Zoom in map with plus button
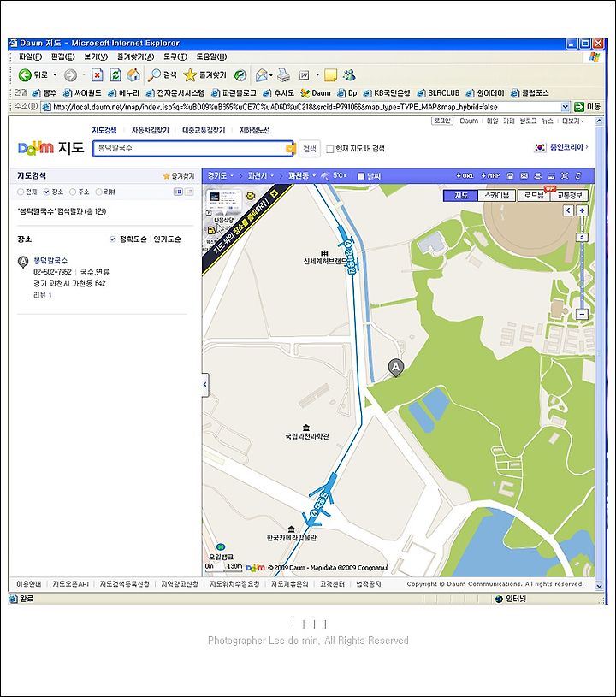The image size is (616, 697). 582,210
